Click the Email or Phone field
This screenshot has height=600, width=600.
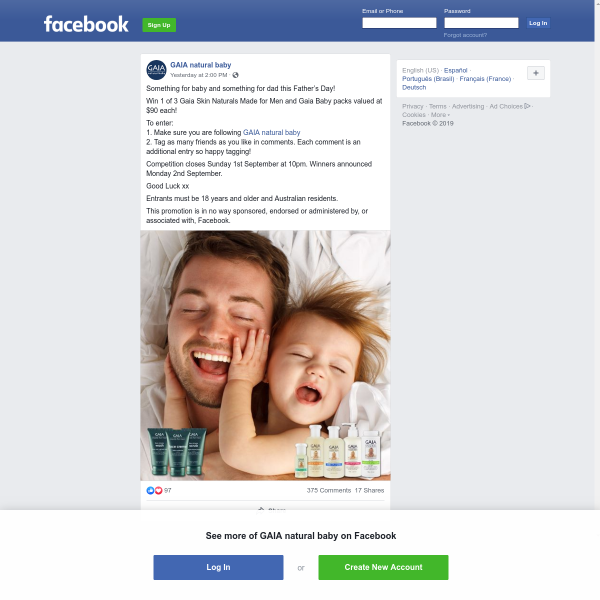click(399, 23)
